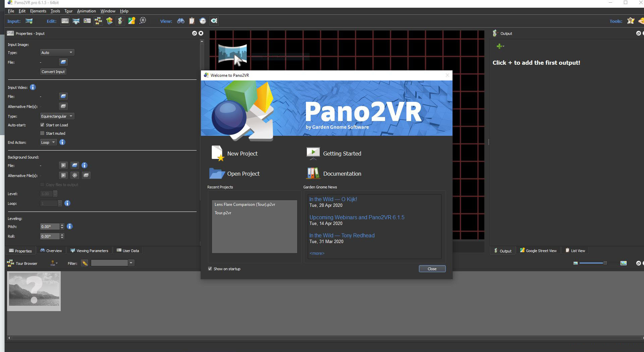
Task: Click the Tour Browser filter tag icon
Action: (x=85, y=263)
